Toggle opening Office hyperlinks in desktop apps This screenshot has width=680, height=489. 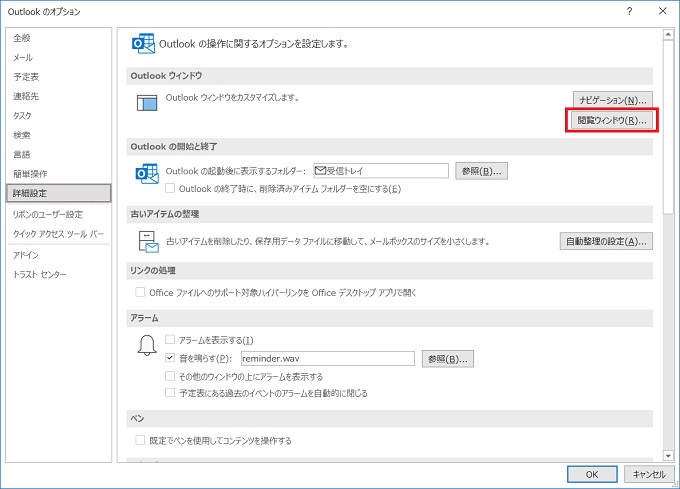pyautogui.click(x=140, y=292)
